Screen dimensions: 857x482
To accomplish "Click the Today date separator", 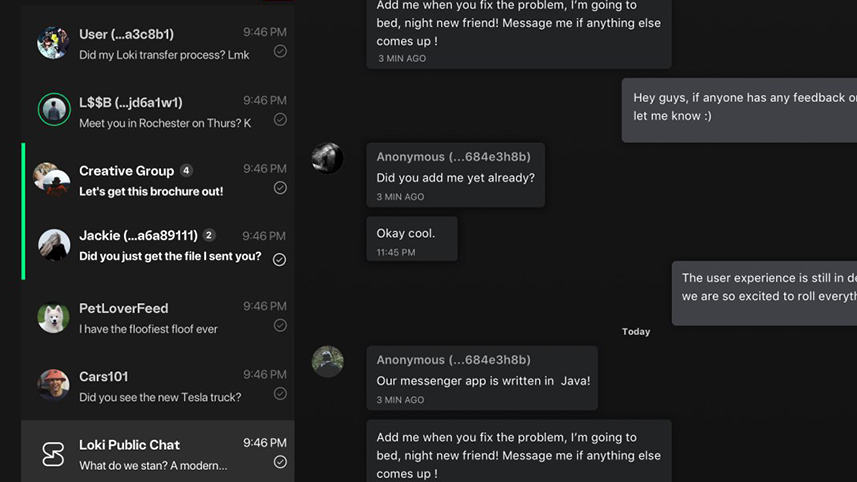I will click(636, 332).
